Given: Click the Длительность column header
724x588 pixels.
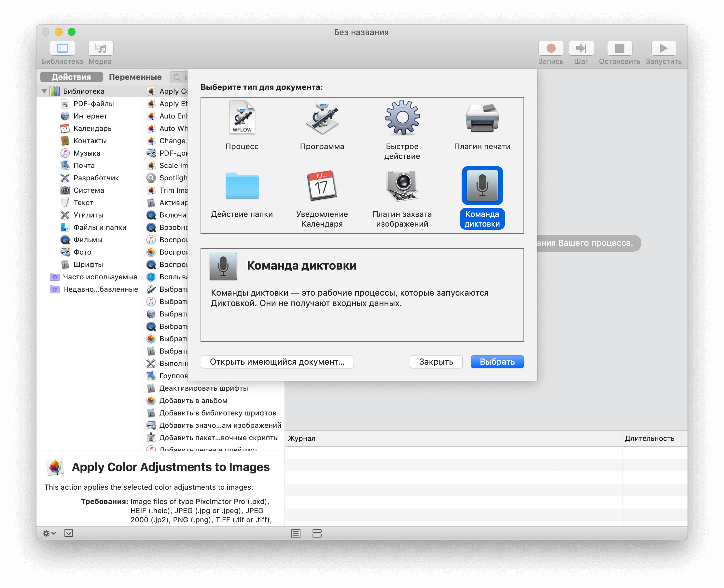Looking at the screenshot, I should 654,438.
